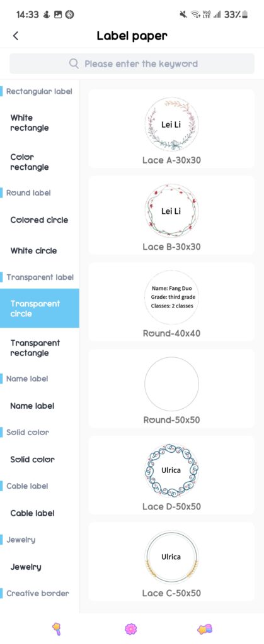Choose Lace A-30x30 label template

[x=171, y=129]
